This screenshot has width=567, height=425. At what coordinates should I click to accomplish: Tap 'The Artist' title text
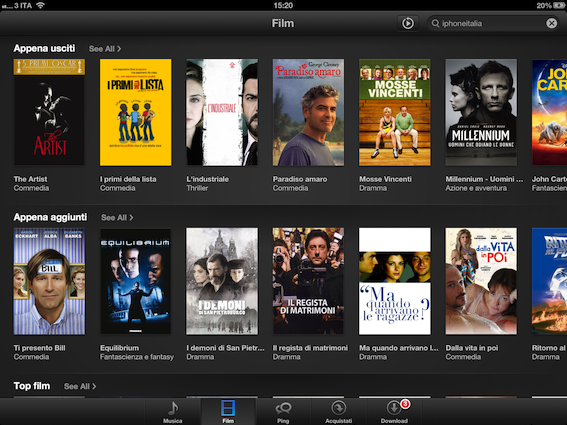click(x=30, y=179)
